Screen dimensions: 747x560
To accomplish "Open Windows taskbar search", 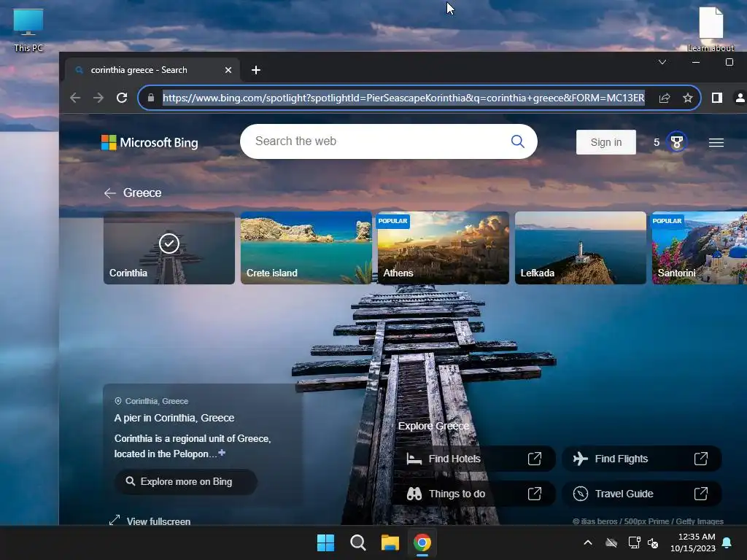I will pos(357,542).
